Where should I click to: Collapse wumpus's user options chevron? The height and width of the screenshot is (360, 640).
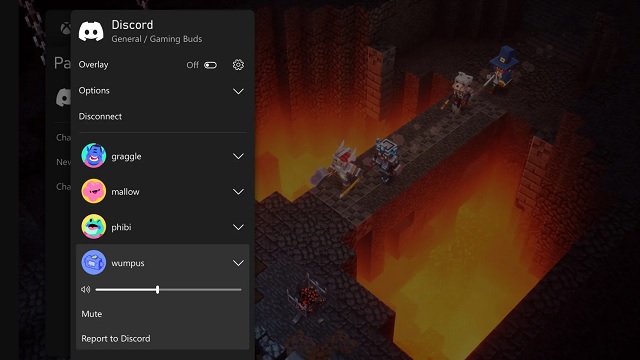(x=238, y=263)
